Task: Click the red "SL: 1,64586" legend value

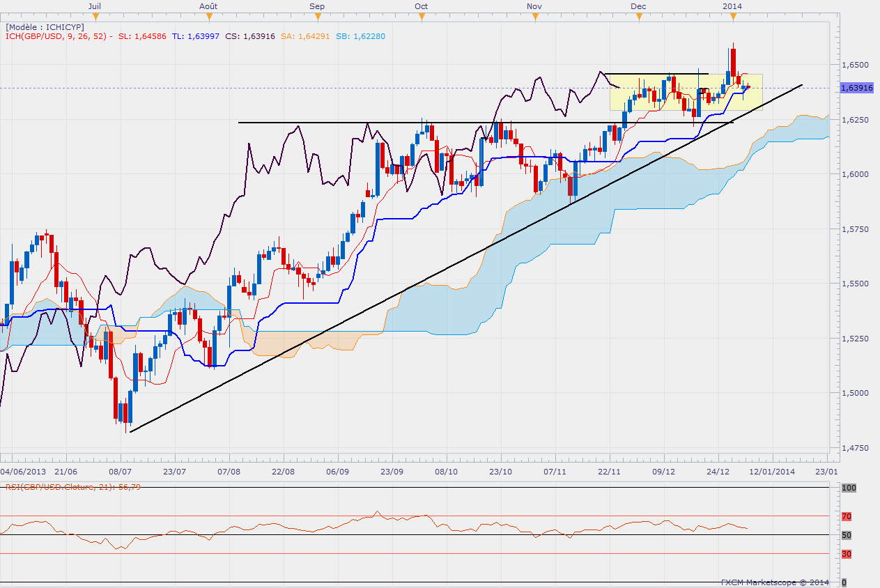Action: (143, 36)
